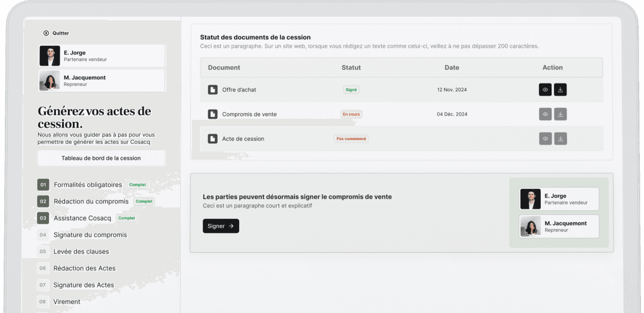Viewport: 644px width, 313px height.
Task: Preview the Acte de cession with the eye icon
Action: click(x=545, y=139)
